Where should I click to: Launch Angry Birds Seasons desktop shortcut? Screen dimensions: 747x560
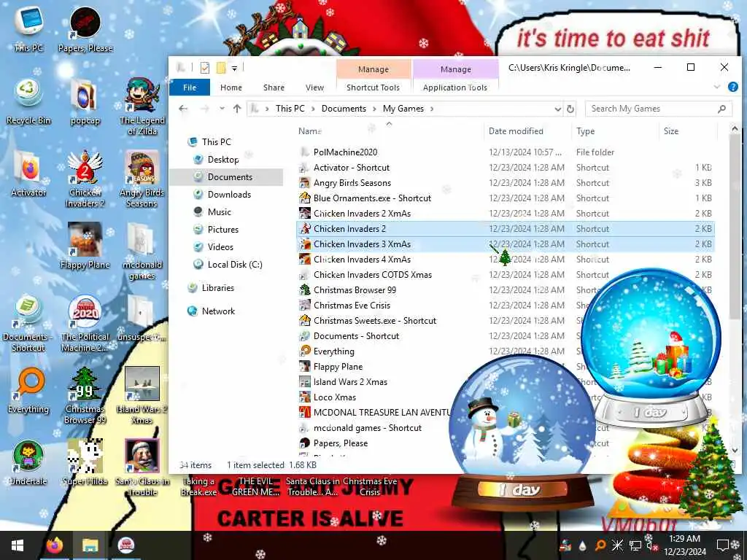(x=142, y=179)
